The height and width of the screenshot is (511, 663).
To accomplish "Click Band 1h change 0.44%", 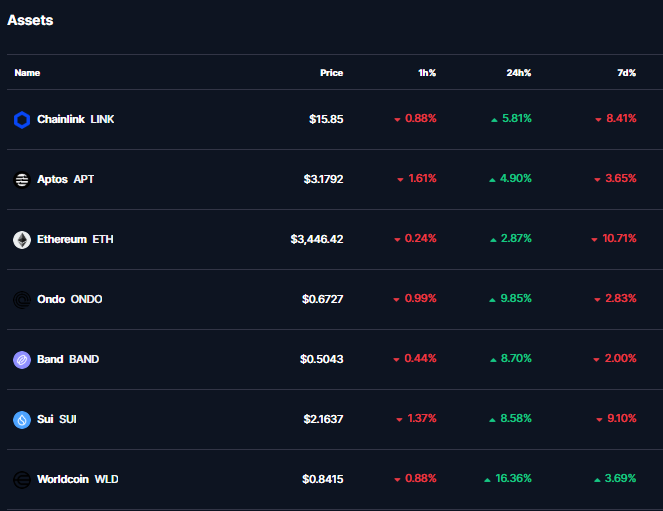I will 415,358.
